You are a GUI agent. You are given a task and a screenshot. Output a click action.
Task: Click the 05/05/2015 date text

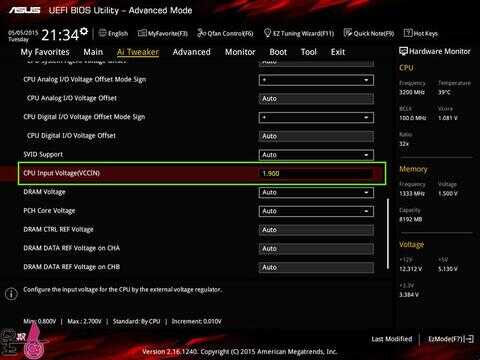point(23,33)
